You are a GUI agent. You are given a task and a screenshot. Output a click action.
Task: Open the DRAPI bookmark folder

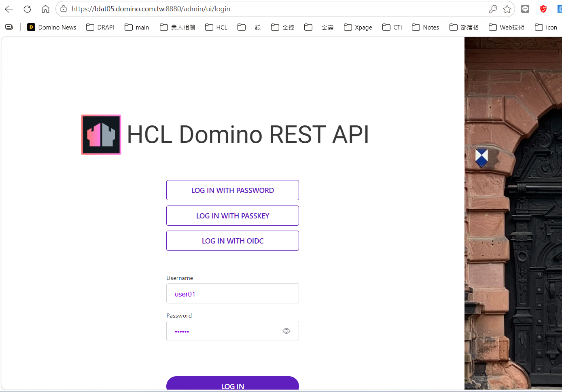(x=100, y=27)
